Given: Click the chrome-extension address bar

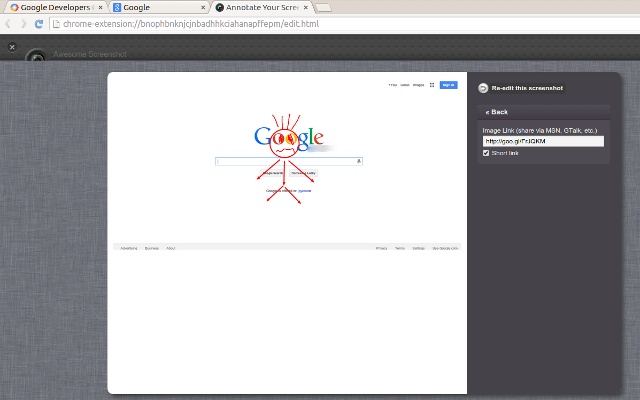Looking at the screenshot, I should [344, 24].
